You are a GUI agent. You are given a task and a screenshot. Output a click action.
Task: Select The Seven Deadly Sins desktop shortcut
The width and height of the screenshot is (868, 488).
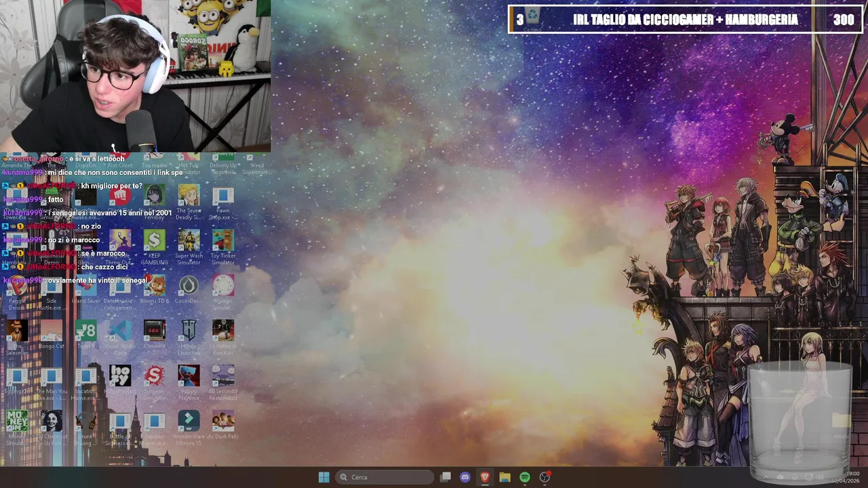189,203
